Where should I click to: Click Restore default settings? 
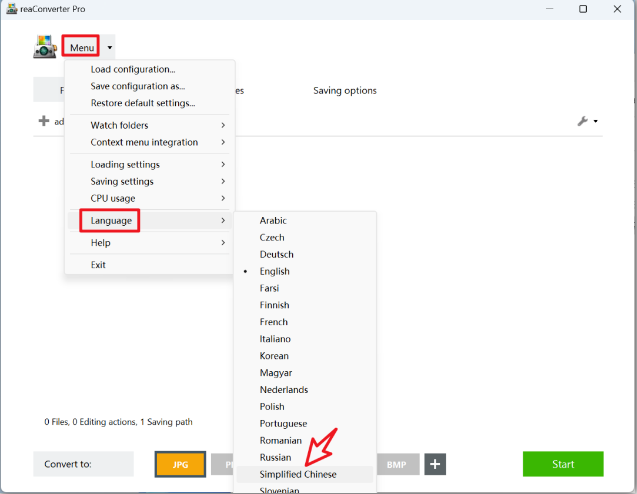[x=143, y=103]
